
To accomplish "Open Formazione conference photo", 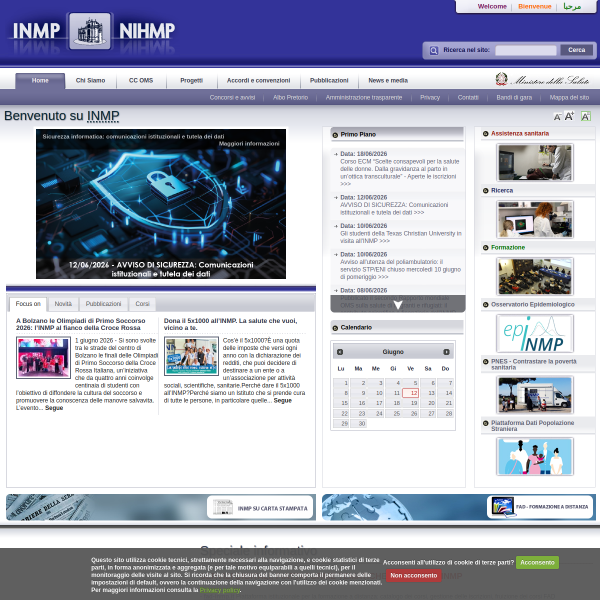I will click(535, 276).
